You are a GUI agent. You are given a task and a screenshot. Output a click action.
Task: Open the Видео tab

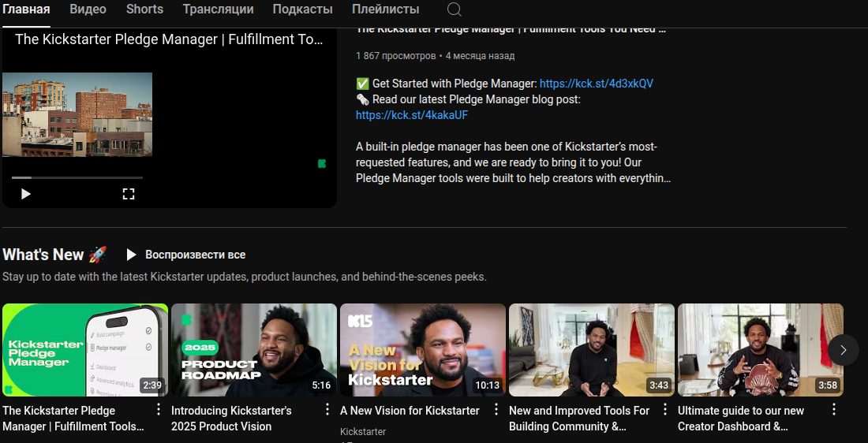click(88, 9)
